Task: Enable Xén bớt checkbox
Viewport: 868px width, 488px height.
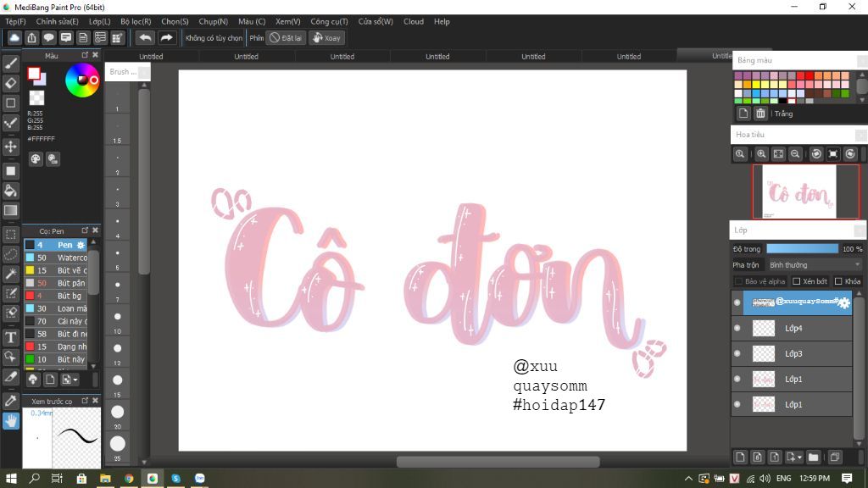Action: pos(797,281)
